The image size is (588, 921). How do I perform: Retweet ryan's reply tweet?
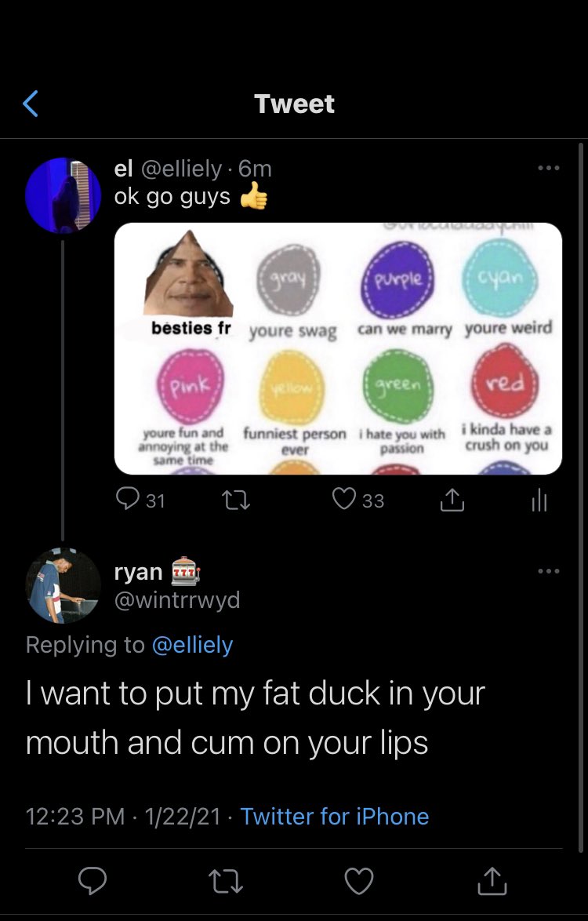226,883
